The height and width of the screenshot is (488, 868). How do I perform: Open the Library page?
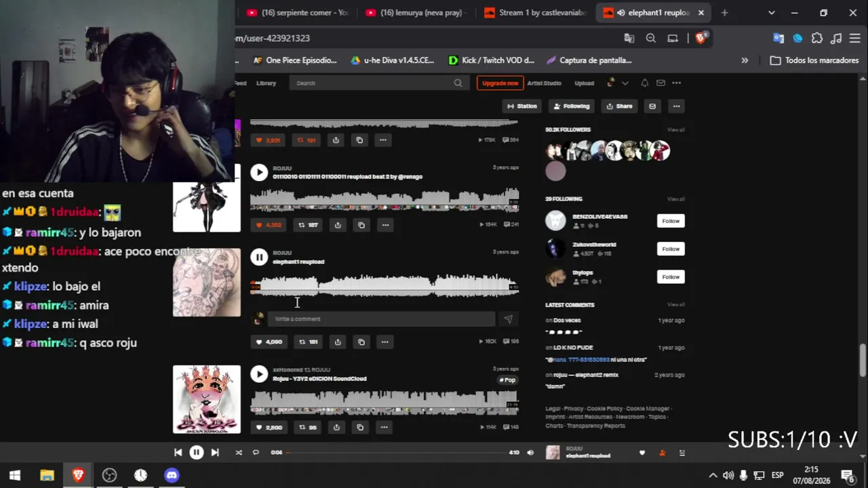click(x=266, y=83)
